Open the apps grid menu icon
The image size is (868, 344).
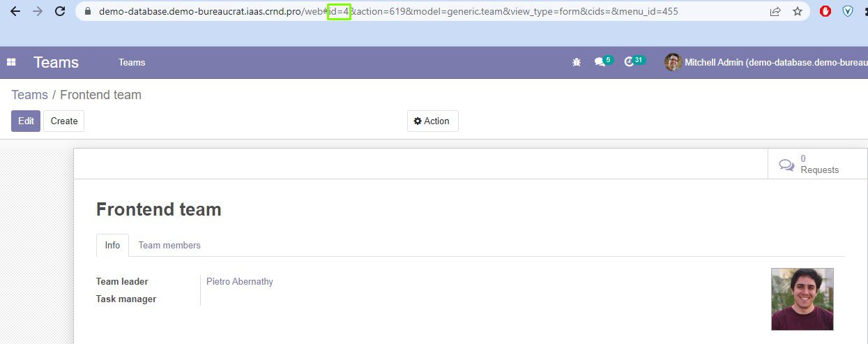(x=11, y=62)
